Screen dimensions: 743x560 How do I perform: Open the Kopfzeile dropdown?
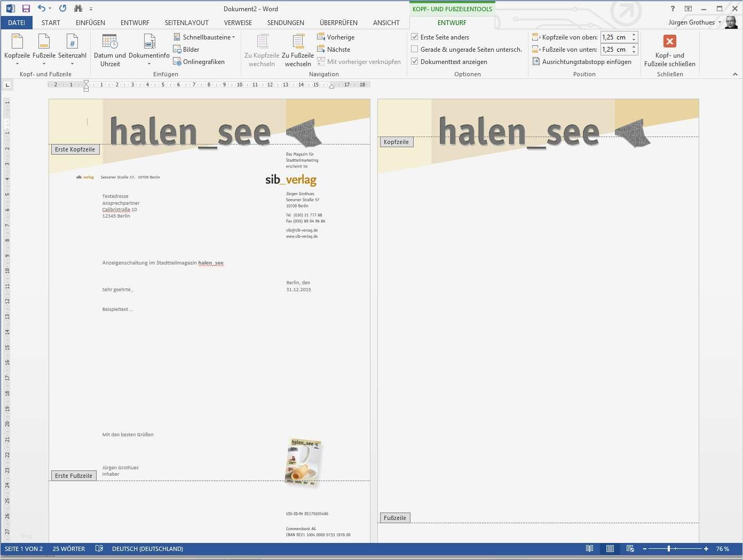(17, 50)
